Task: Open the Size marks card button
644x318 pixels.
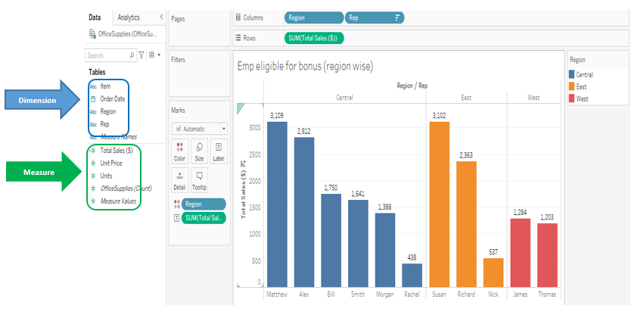Action: click(x=199, y=151)
